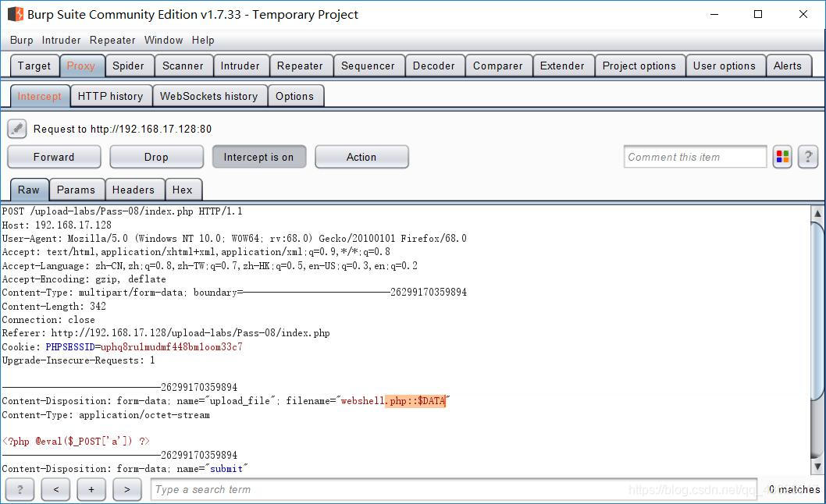826x504 pixels.
Task: Open the Project options tab
Action: point(639,66)
